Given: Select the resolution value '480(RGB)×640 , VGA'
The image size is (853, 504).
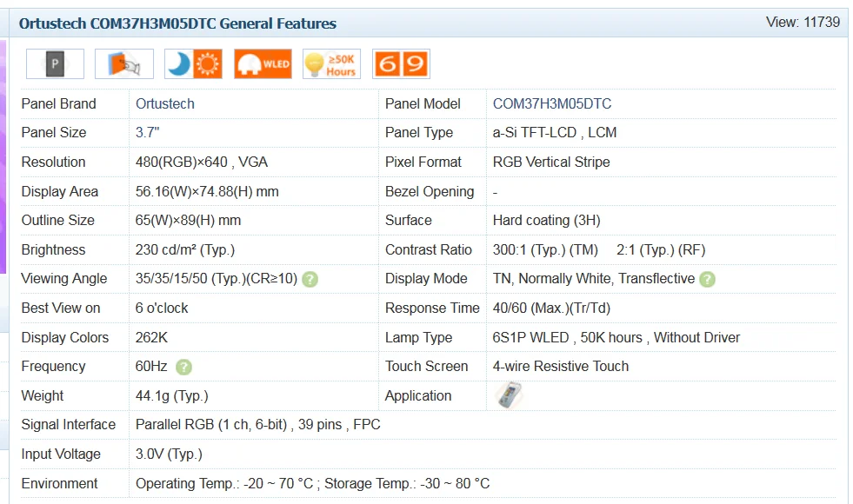Looking at the screenshot, I should 201,162.
